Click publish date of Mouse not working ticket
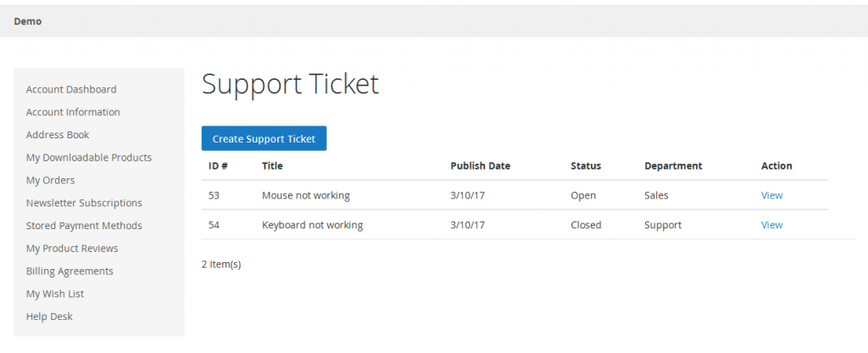The image size is (868, 353). point(468,196)
